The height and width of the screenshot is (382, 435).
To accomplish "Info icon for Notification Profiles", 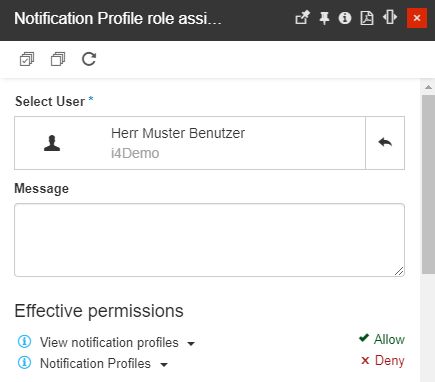I will [x=24, y=362].
